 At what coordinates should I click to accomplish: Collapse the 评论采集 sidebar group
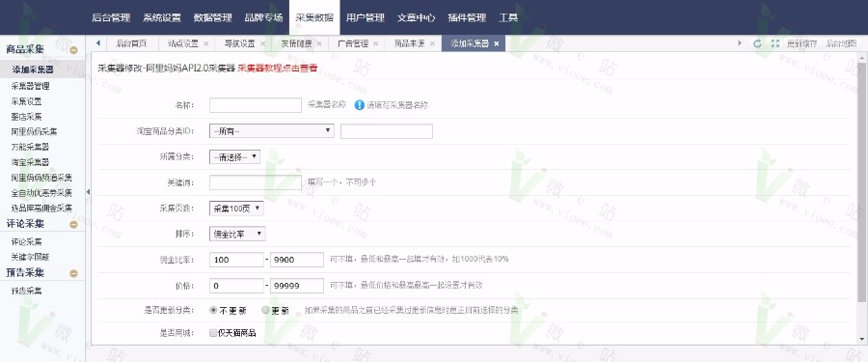tap(73, 225)
